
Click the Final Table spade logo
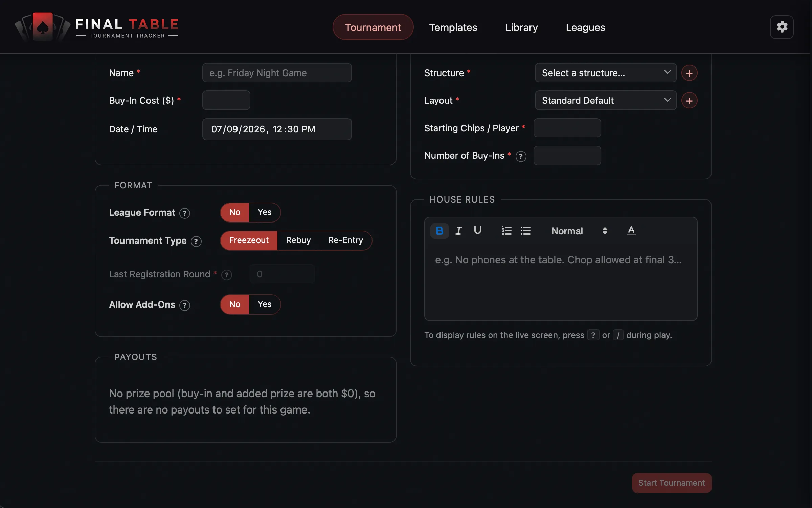click(43, 27)
